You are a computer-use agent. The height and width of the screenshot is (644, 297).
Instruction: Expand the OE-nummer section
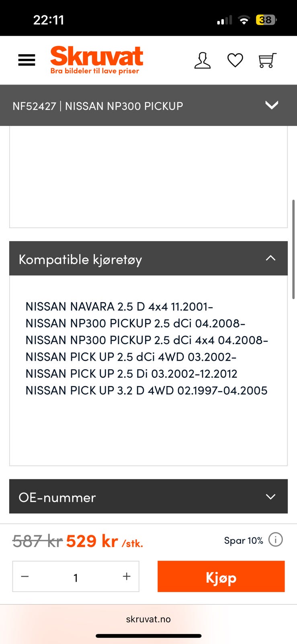point(270,497)
